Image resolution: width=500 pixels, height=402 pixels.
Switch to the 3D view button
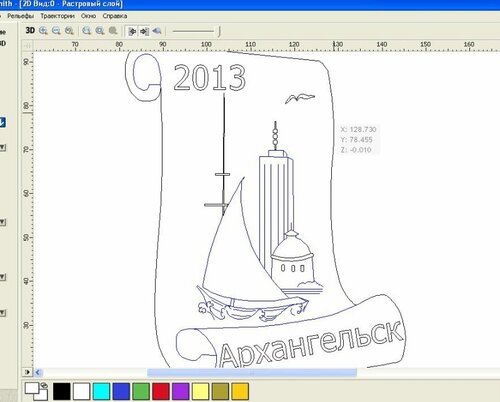coord(30,31)
